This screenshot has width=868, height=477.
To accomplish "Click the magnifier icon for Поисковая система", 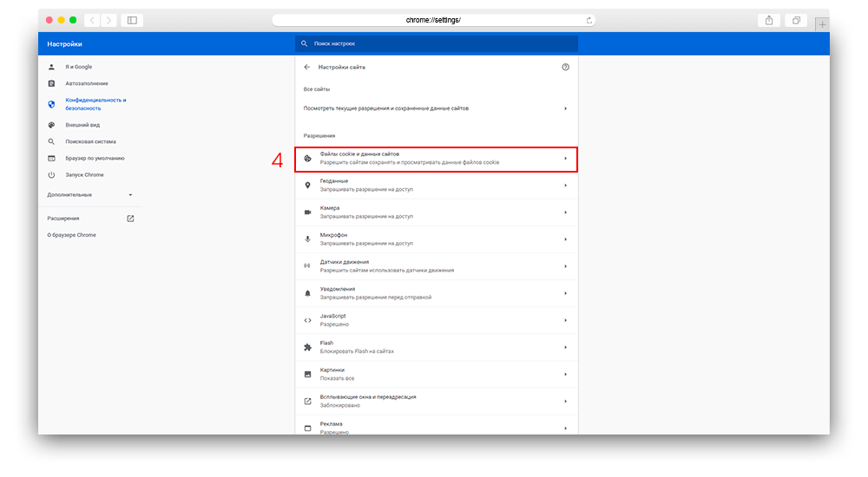I will (x=51, y=141).
